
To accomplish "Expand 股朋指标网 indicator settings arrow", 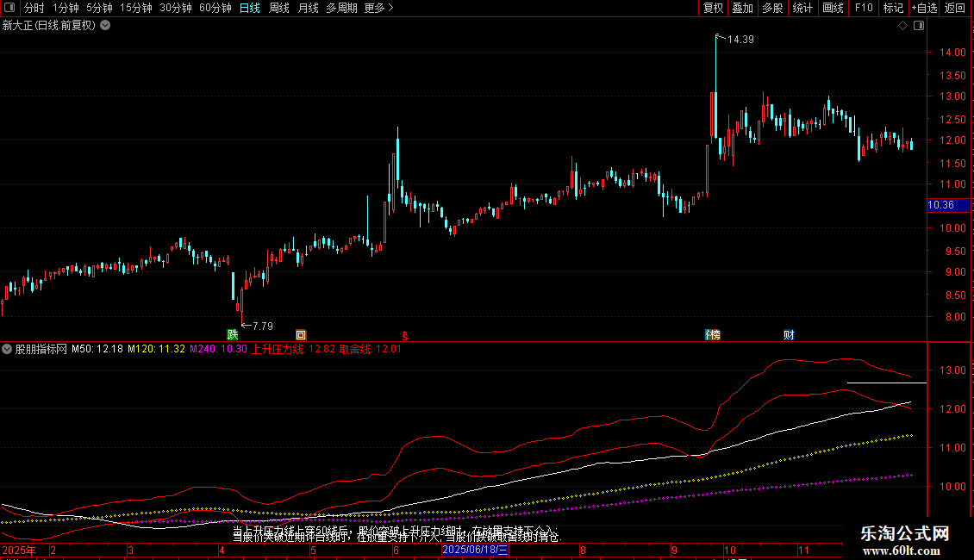I will [x=7, y=349].
